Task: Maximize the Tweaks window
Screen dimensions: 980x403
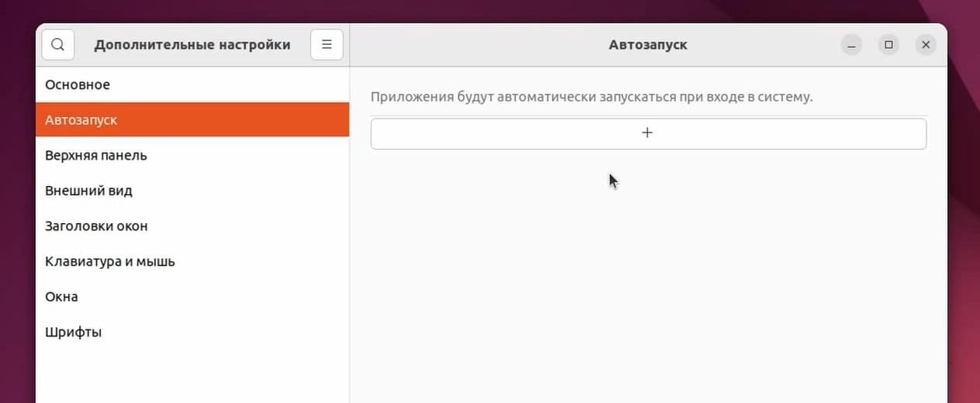Action: [889, 45]
